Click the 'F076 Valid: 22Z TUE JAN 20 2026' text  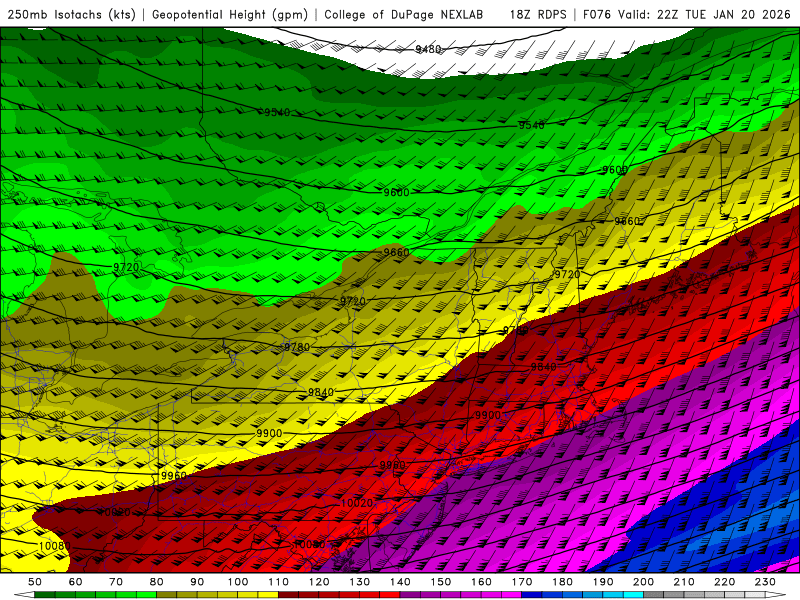[687, 14]
